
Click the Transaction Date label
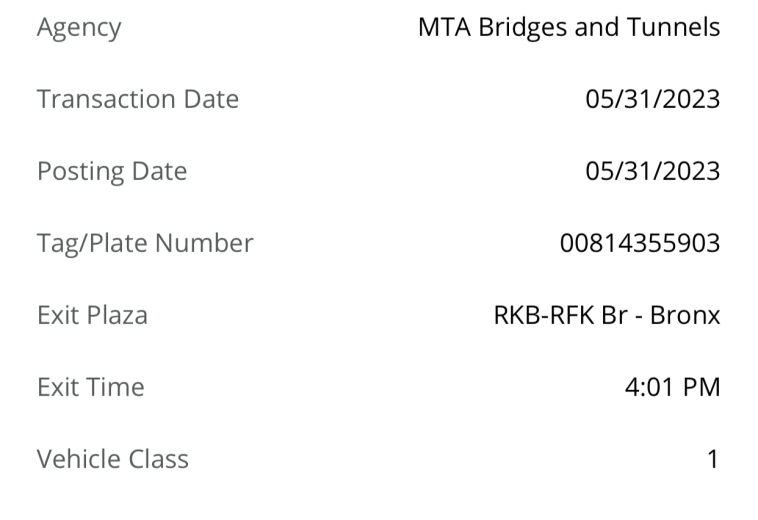click(138, 99)
